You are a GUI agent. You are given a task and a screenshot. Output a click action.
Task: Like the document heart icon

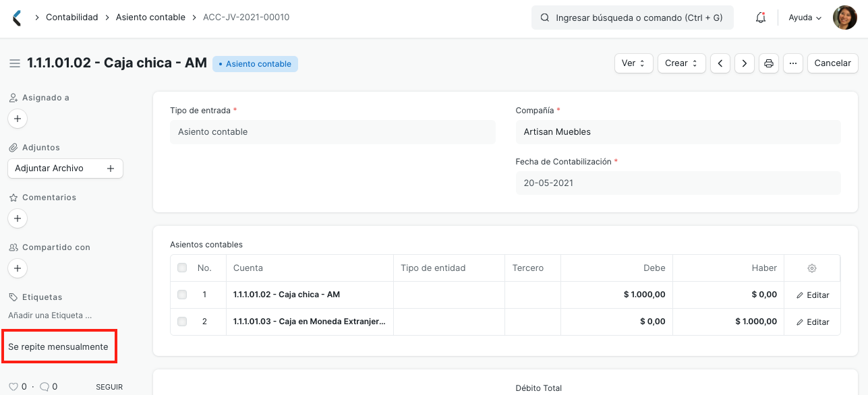pyautogui.click(x=13, y=387)
